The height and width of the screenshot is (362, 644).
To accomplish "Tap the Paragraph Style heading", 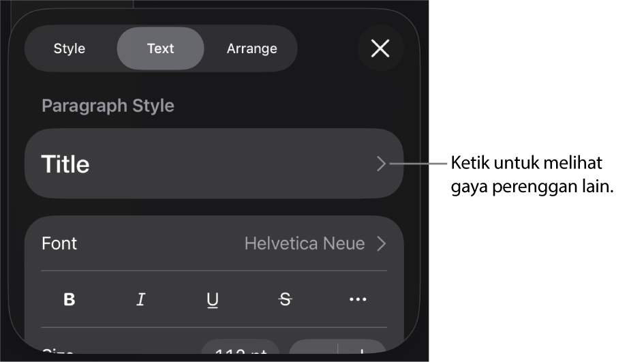I will pyautogui.click(x=108, y=106).
